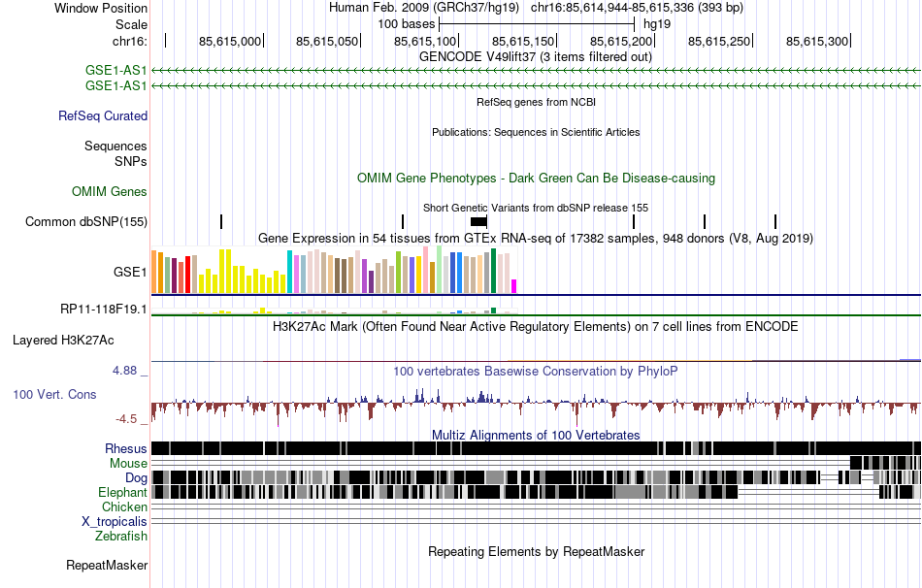Open the 100 Vert. Cons label
922x588 pixels.
(x=54, y=395)
